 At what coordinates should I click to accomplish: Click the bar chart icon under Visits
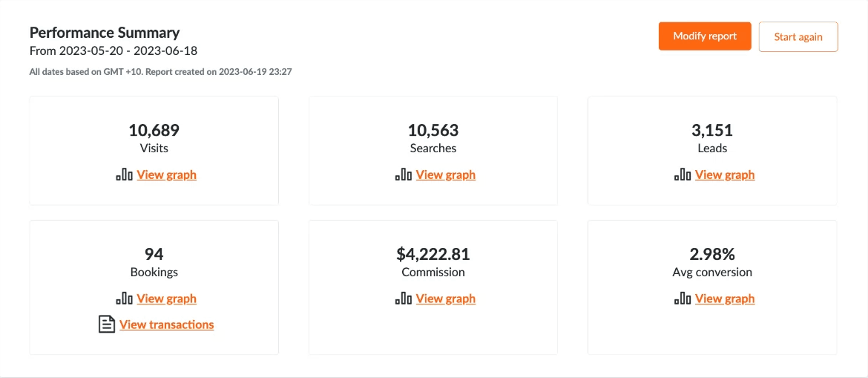pyautogui.click(x=124, y=175)
